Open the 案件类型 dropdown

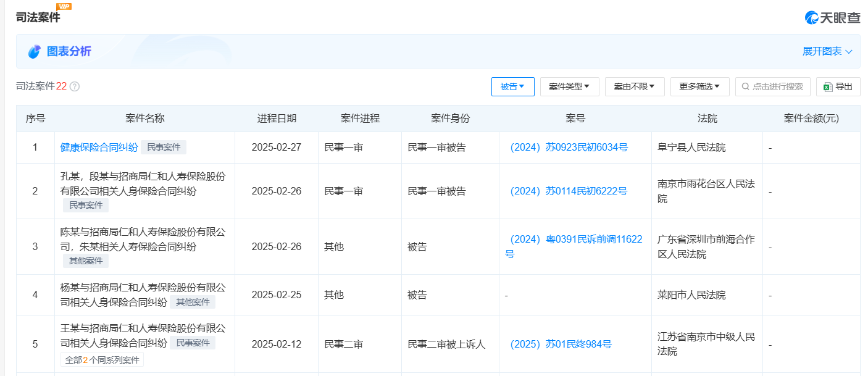tap(569, 86)
